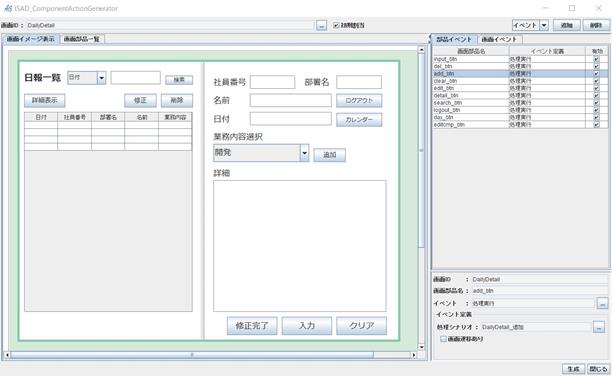Toggle the 有効 checkbox for editcmp_btn
Viewport: 612px width, 376px height.
(596, 125)
